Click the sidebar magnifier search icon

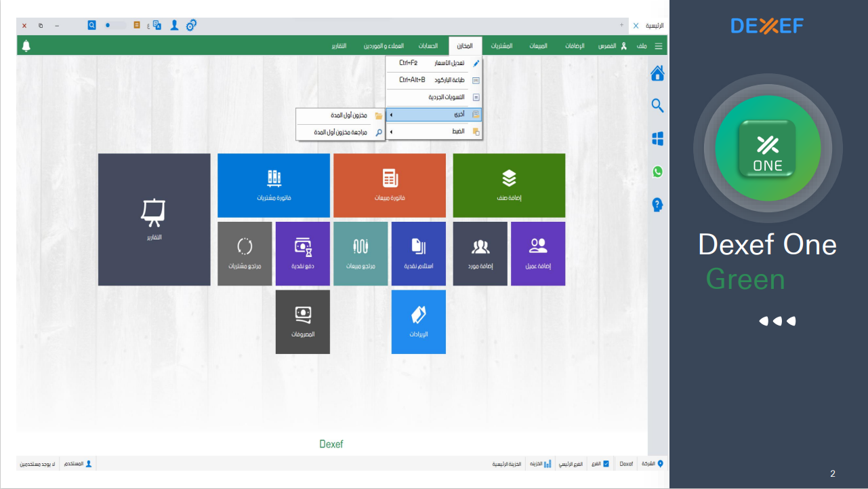click(x=657, y=106)
